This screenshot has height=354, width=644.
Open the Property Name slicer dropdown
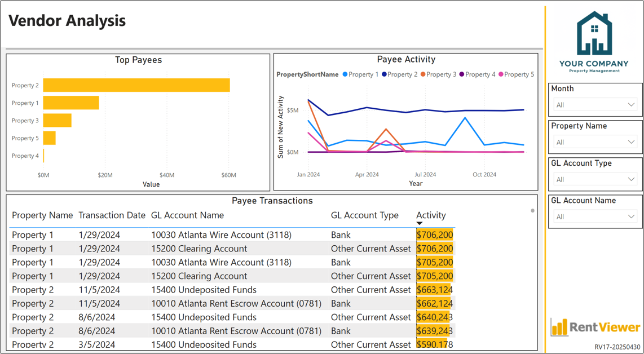(595, 142)
